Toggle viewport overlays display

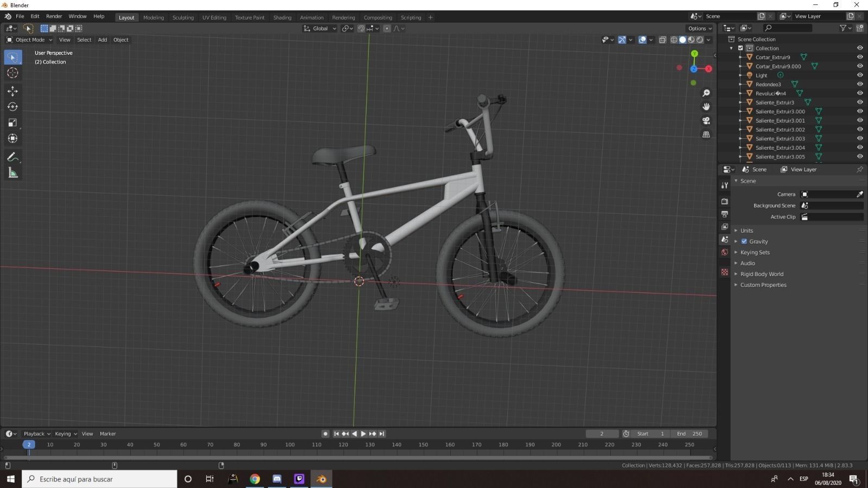tap(642, 40)
